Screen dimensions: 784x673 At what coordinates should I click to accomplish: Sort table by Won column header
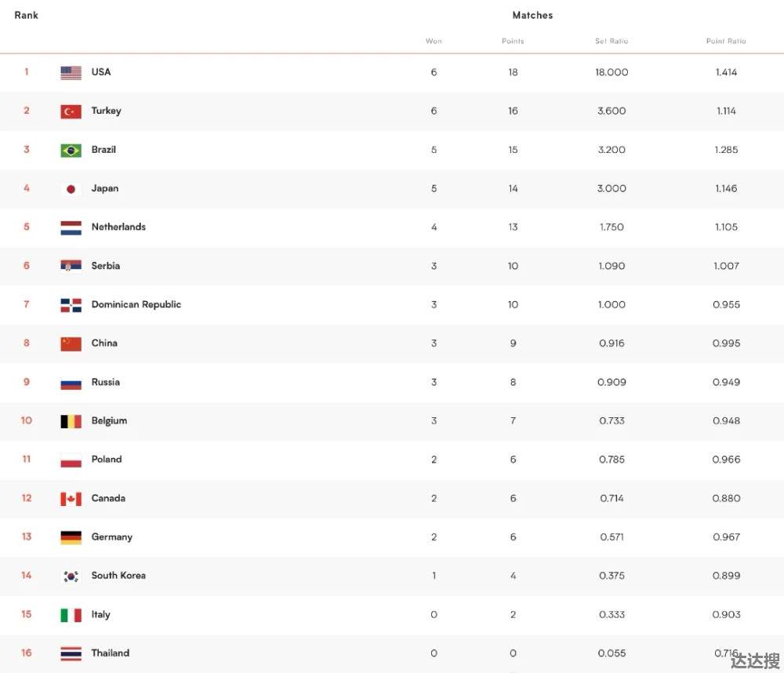pyautogui.click(x=434, y=41)
